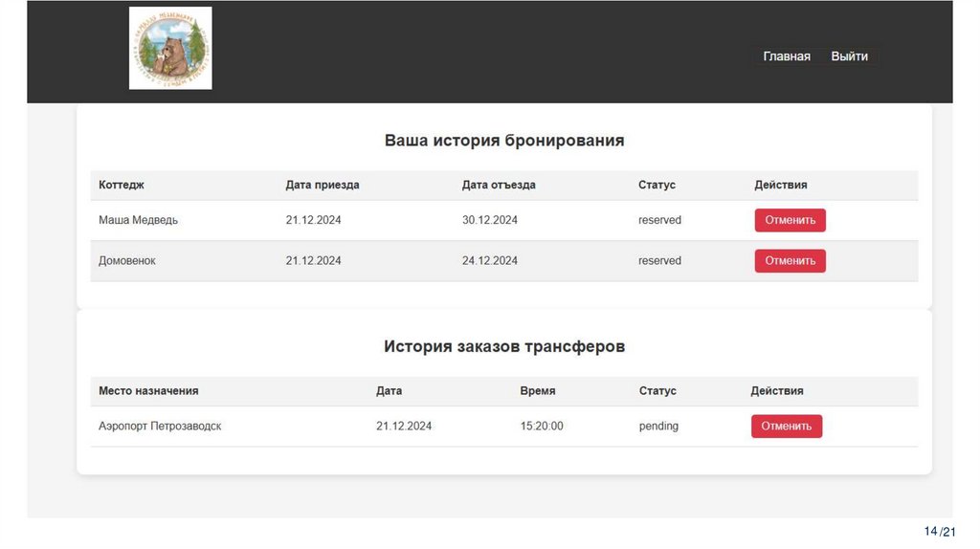Click the Коттедж column header
This screenshot has width=980, height=549.
pos(122,185)
